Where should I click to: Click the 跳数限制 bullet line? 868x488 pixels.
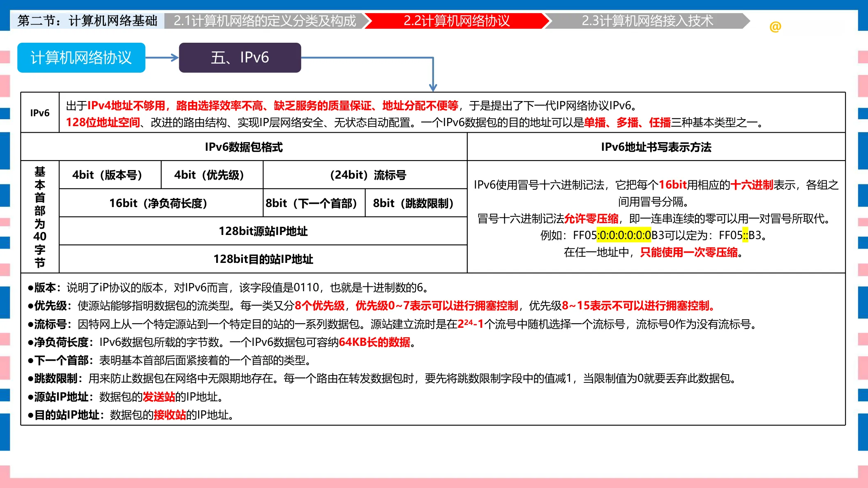[383, 378]
